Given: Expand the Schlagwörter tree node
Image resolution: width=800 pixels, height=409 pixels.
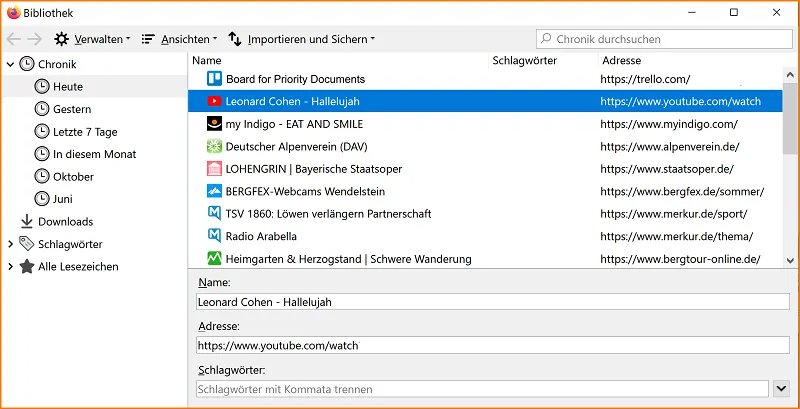Looking at the screenshot, I should [10, 244].
